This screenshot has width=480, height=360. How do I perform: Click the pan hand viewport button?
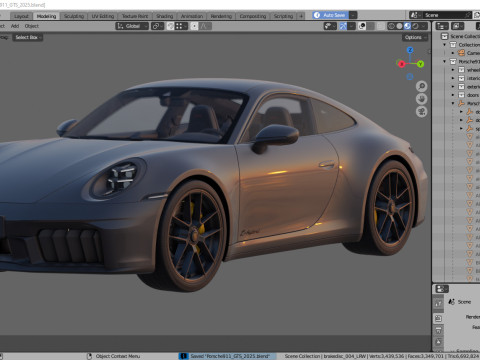[422, 99]
